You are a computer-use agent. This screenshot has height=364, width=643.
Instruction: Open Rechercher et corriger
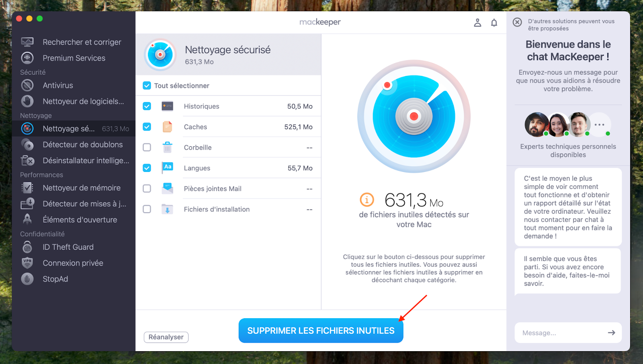click(x=82, y=42)
